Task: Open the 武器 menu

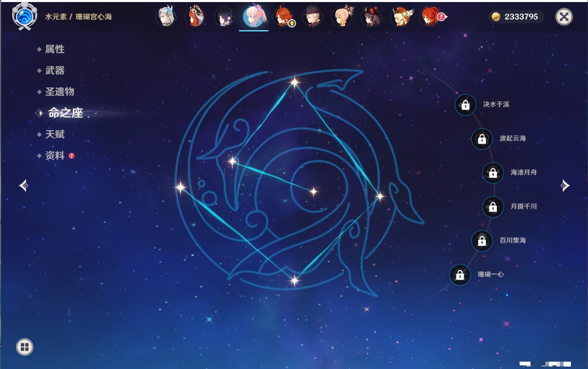Action: (x=55, y=71)
